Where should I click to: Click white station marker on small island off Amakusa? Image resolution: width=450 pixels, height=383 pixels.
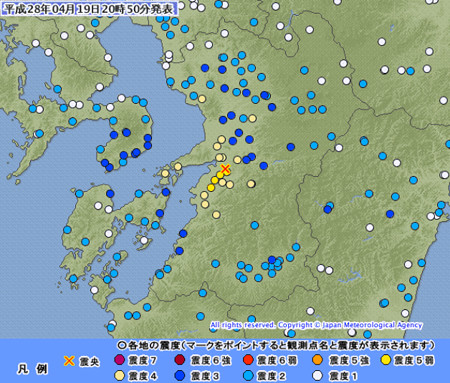pos(144,240)
